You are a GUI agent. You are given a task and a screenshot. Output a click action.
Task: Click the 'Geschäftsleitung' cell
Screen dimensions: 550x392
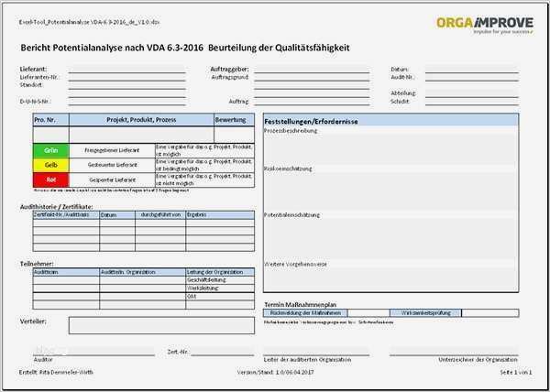(220, 280)
